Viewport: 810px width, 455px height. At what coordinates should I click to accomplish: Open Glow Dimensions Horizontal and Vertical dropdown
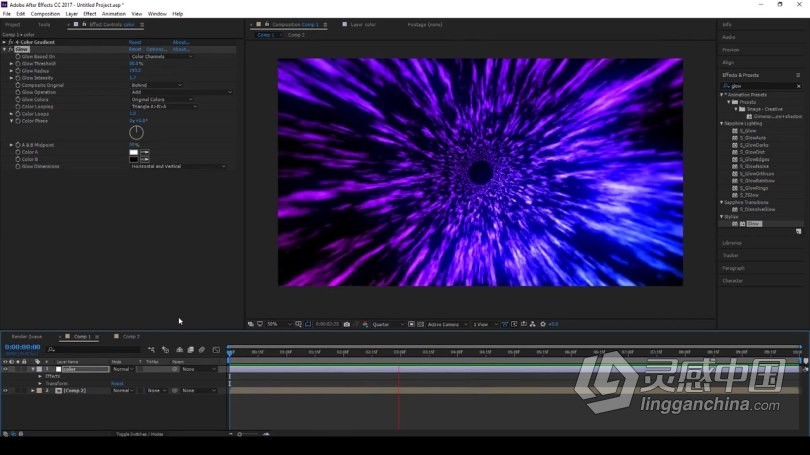coord(178,166)
